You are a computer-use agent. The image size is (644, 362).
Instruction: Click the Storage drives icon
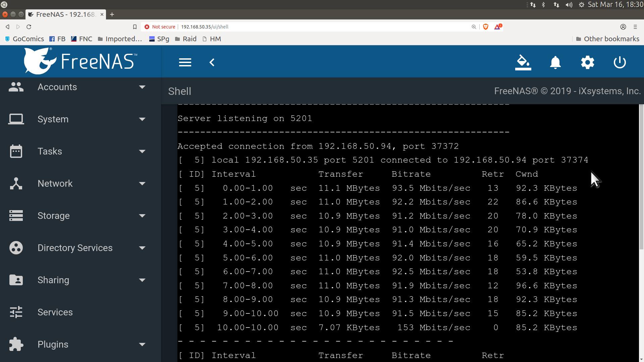(x=16, y=216)
